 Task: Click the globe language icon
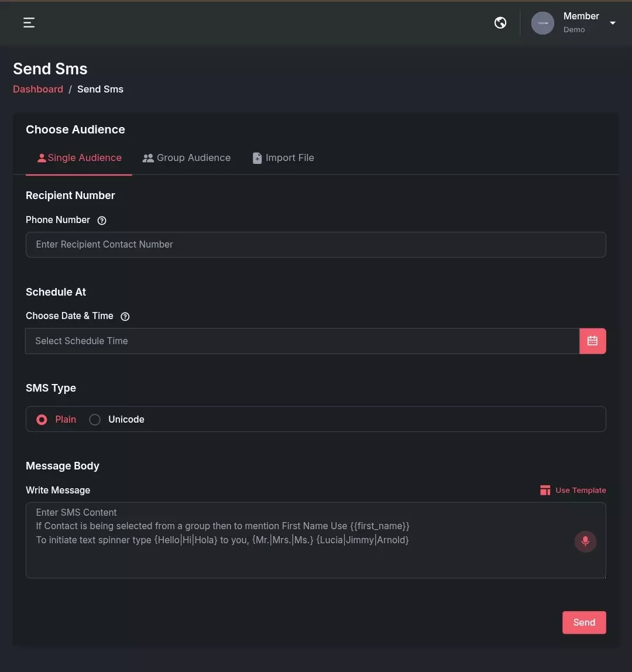click(500, 23)
